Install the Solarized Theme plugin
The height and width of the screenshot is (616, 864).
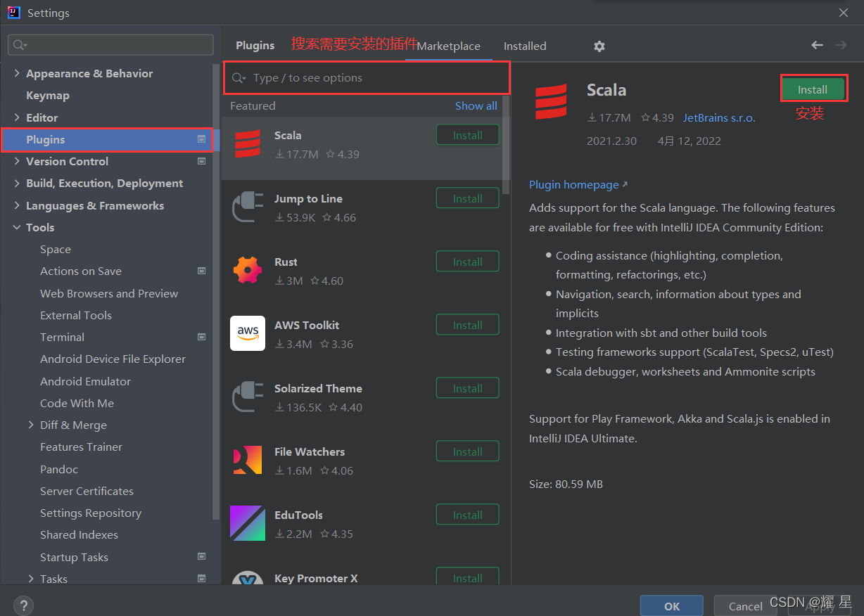(468, 388)
